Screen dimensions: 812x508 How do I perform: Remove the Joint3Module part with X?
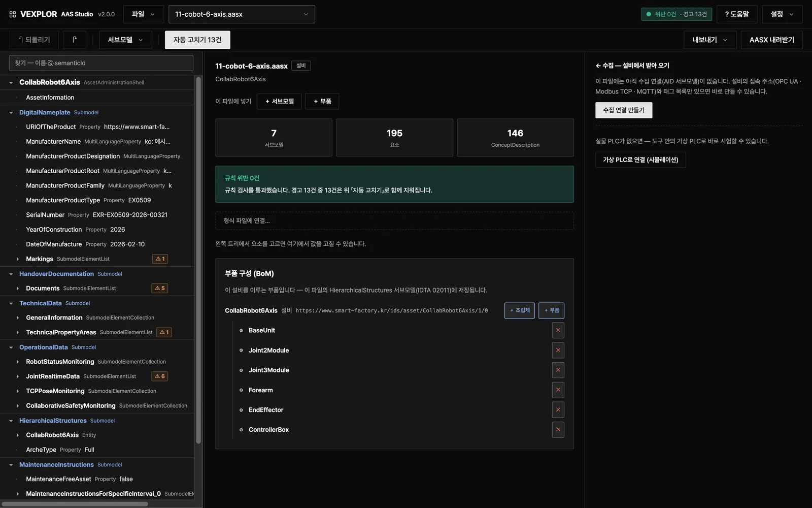pos(558,370)
